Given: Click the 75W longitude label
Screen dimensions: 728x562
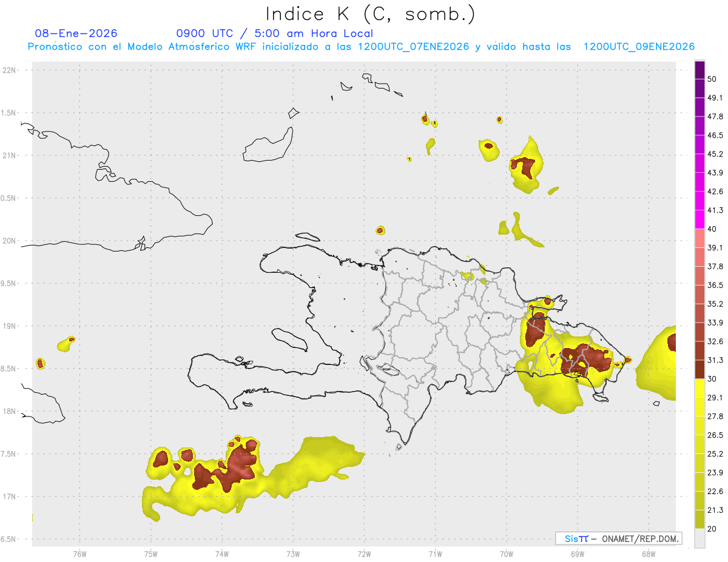Looking at the screenshot, I should [x=151, y=554].
